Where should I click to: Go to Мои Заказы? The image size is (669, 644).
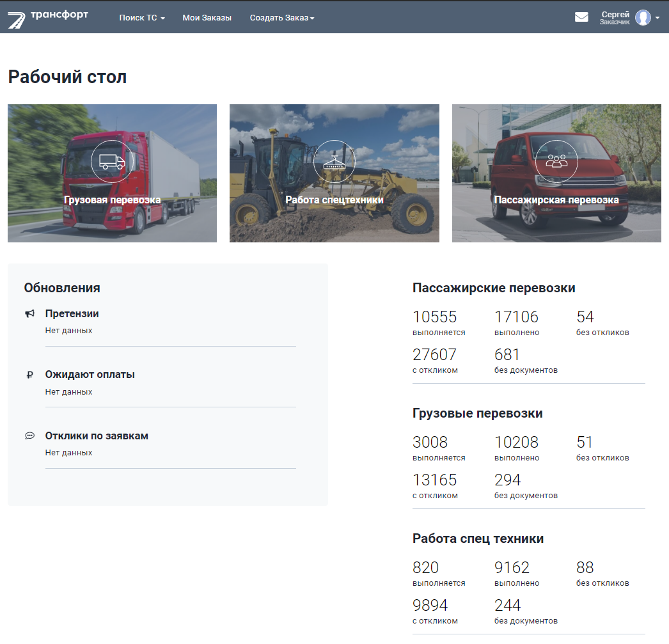(207, 18)
